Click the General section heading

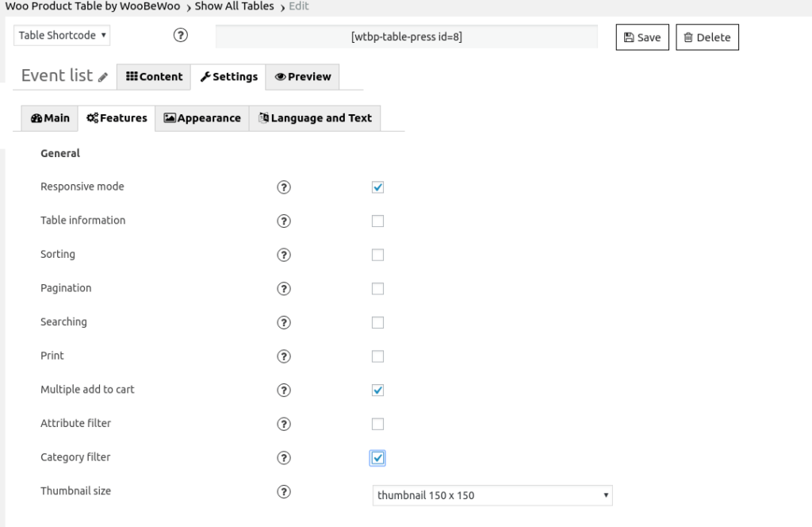[x=60, y=153]
